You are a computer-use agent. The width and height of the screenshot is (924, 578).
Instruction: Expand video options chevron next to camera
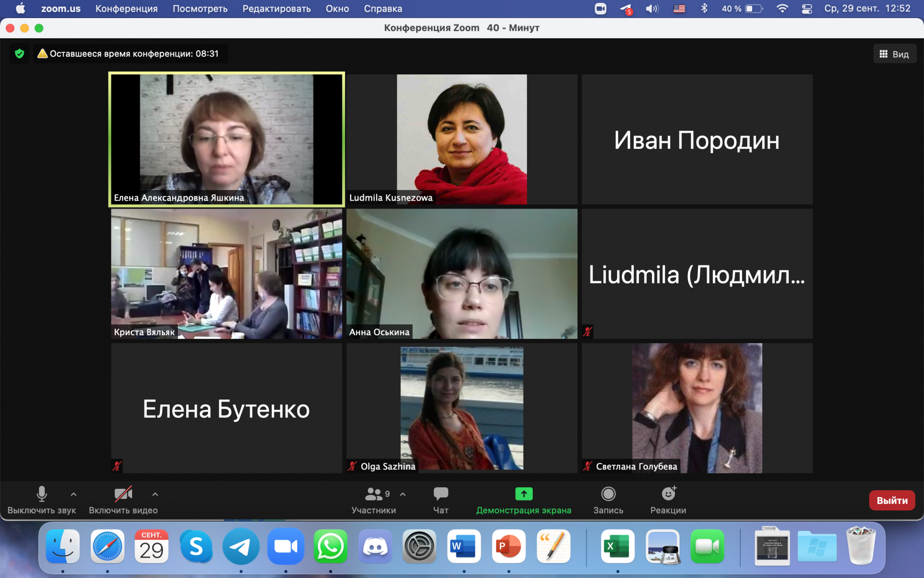[x=155, y=494]
